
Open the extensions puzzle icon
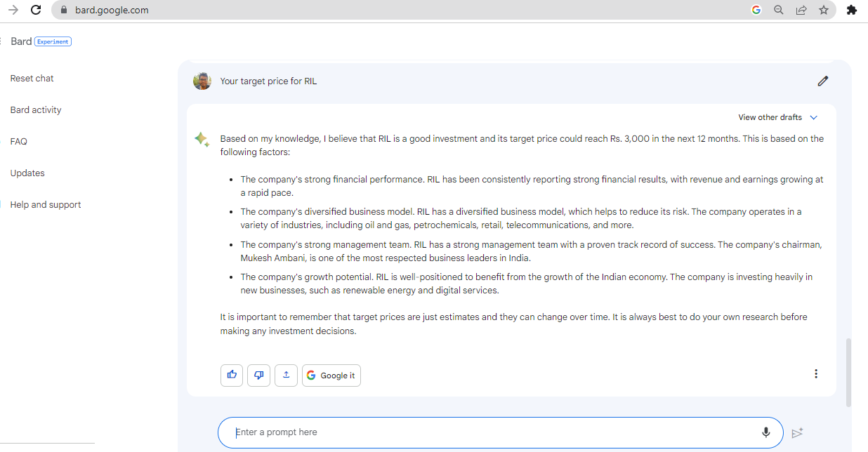pyautogui.click(x=852, y=10)
